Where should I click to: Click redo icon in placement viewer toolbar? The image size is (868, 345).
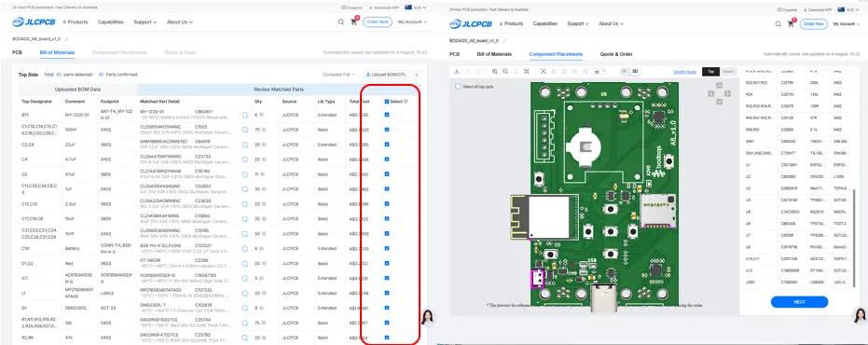[x=477, y=72]
